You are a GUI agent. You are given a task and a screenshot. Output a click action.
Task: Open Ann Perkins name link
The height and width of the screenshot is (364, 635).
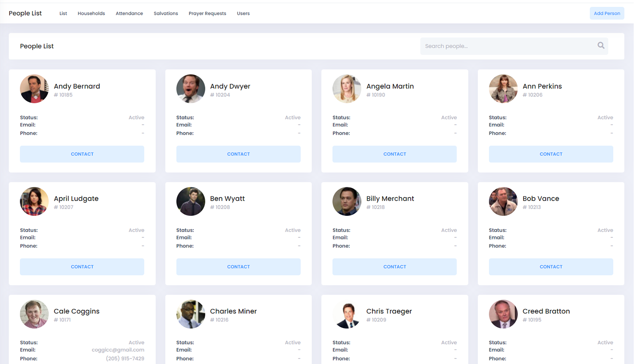point(542,86)
